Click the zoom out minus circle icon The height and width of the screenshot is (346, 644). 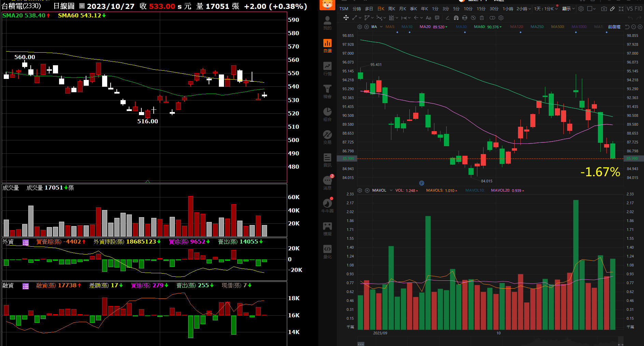[x=633, y=27]
